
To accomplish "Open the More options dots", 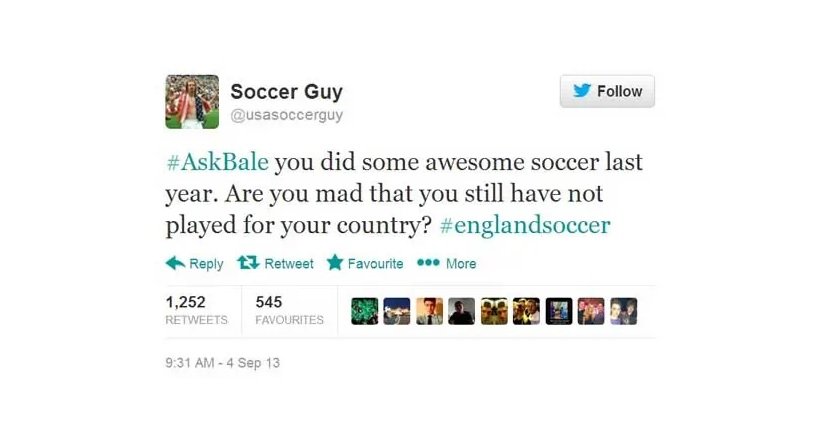I will [x=428, y=262].
